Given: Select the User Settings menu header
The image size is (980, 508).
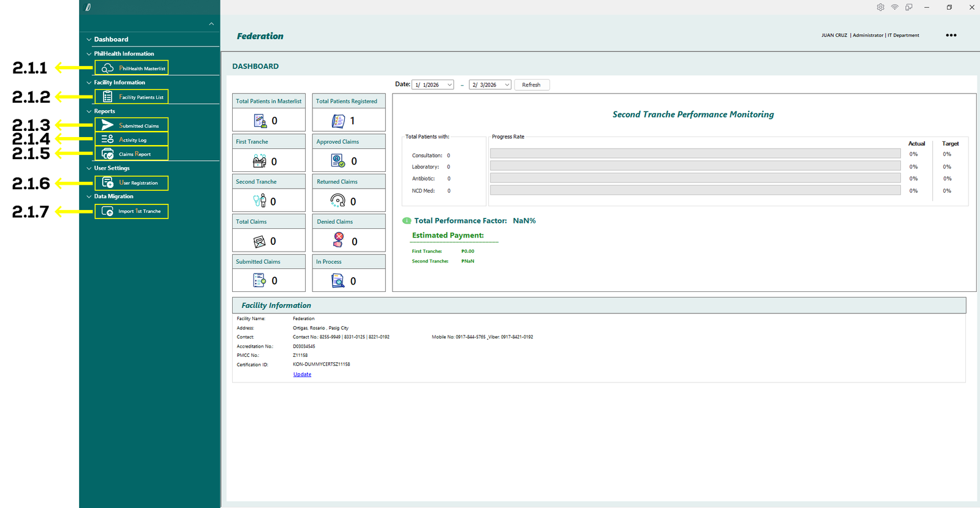Looking at the screenshot, I should tap(111, 168).
